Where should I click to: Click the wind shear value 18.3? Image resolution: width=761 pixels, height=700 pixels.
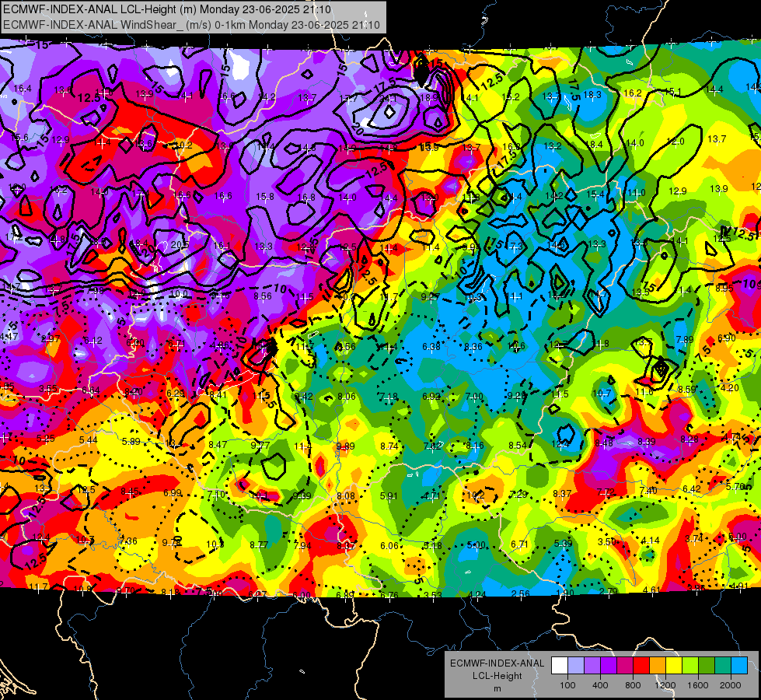592,95
